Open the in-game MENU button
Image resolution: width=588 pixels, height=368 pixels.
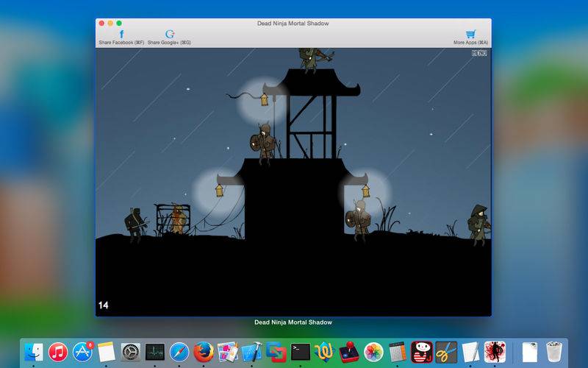[x=479, y=53]
